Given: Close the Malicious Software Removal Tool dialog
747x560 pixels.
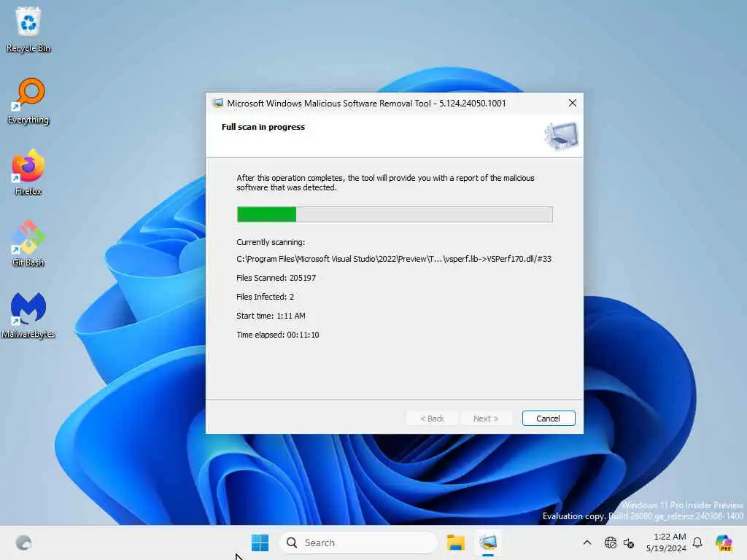Looking at the screenshot, I should tap(572, 103).
